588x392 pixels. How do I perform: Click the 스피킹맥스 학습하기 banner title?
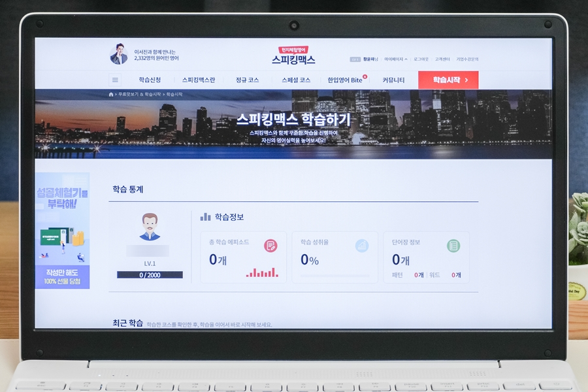[293, 120]
